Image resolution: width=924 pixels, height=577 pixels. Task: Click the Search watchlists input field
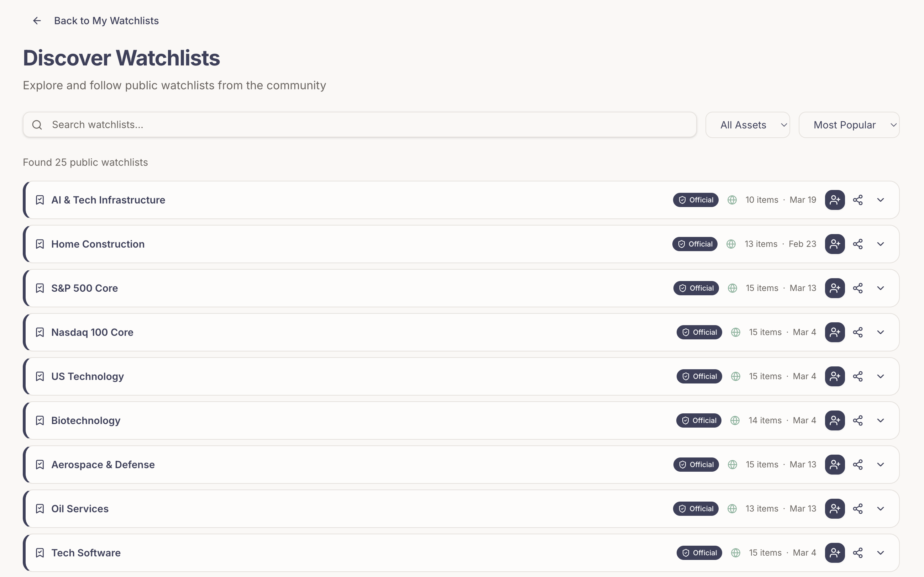click(x=359, y=125)
